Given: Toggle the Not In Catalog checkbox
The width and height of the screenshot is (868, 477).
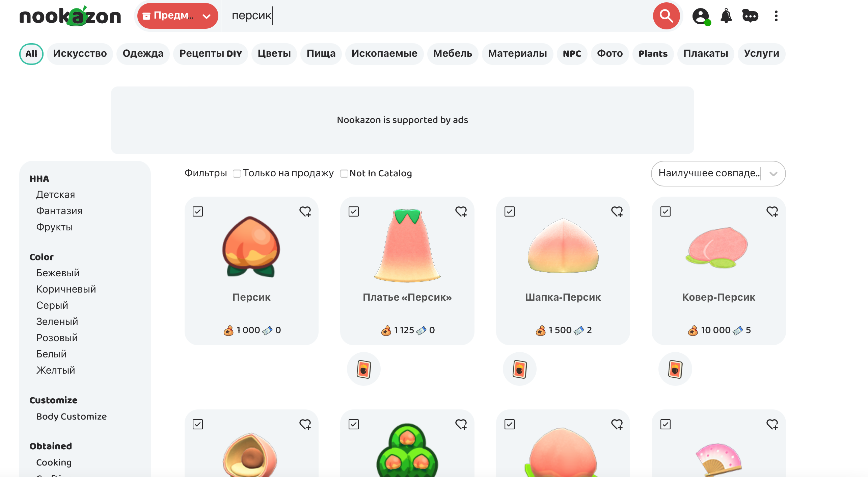Looking at the screenshot, I should (344, 173).
